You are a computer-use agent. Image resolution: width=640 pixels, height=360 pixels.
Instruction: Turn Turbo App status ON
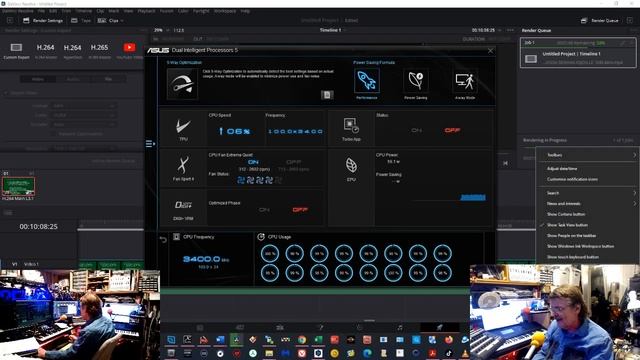pos(416,130)
